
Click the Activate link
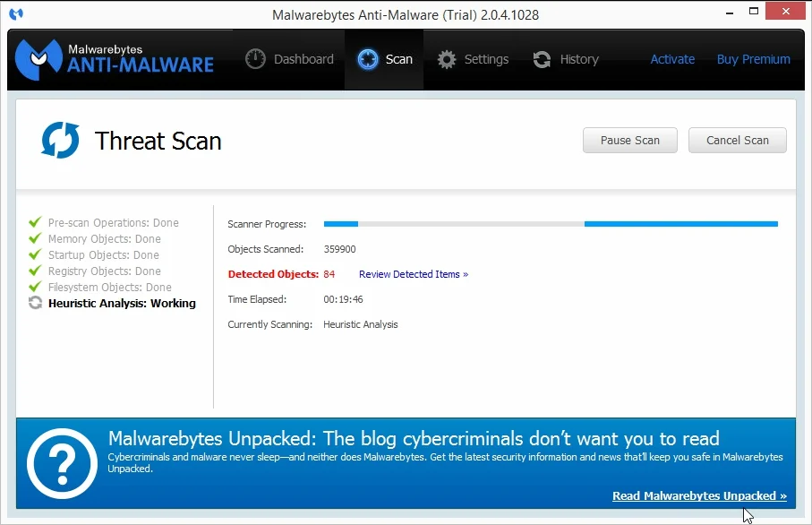tap(672, 59)
